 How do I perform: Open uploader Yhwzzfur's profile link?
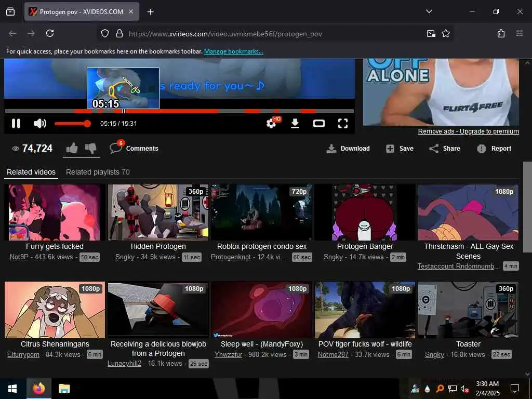coord(229,354)
